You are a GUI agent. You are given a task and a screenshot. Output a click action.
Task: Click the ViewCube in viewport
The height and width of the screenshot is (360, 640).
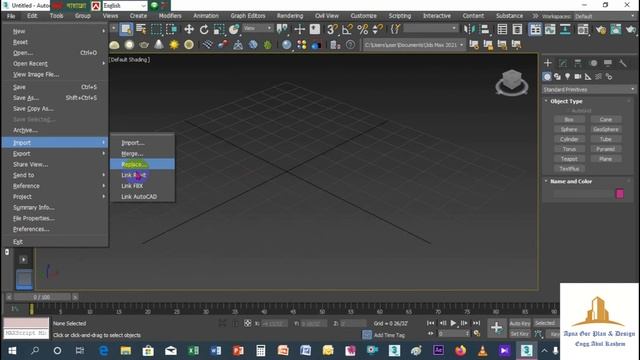pos(512,82)
